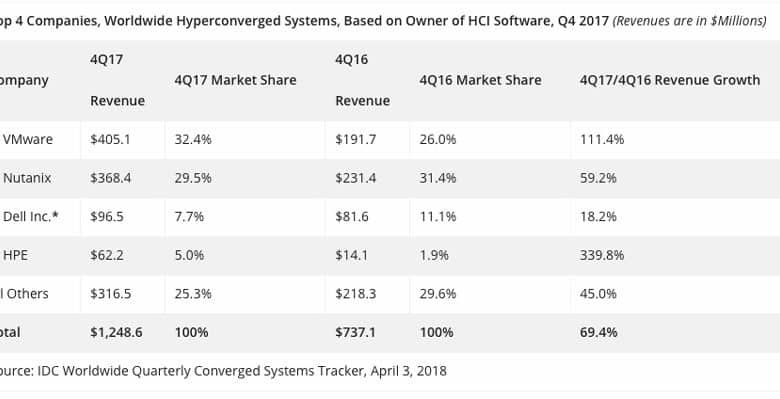Click the Nutanix company cell
This screenshot has width=780, height=399.
point(27,178)
